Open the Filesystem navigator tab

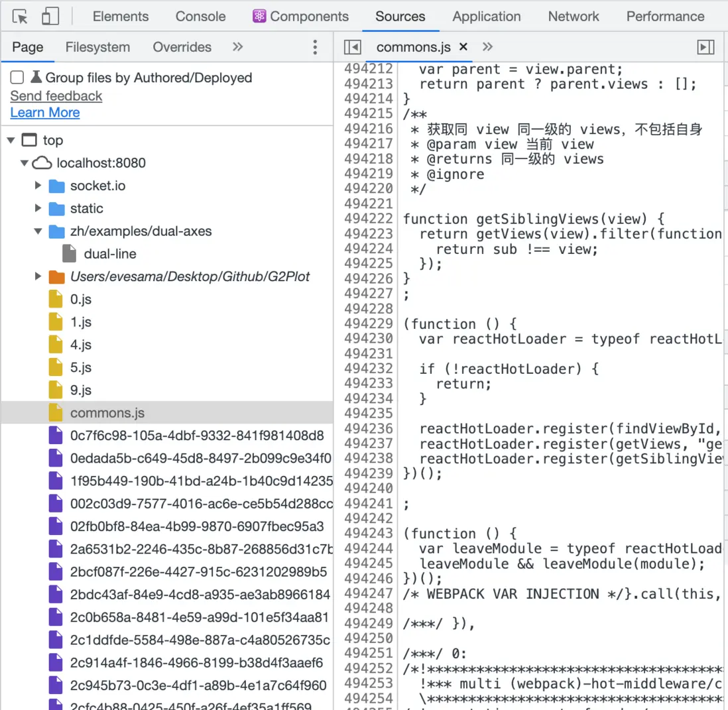97,47
